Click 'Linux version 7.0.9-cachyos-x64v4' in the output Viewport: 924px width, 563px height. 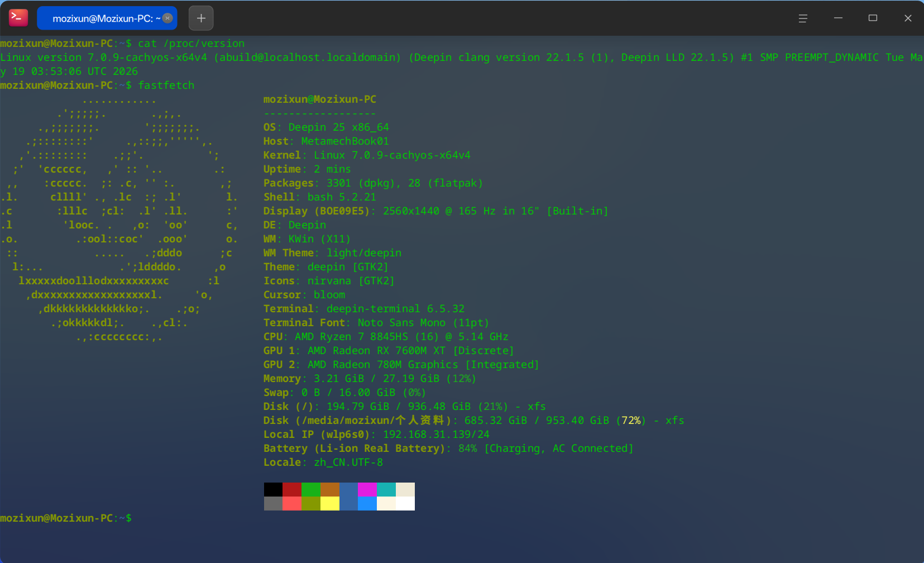click(104, 58)
